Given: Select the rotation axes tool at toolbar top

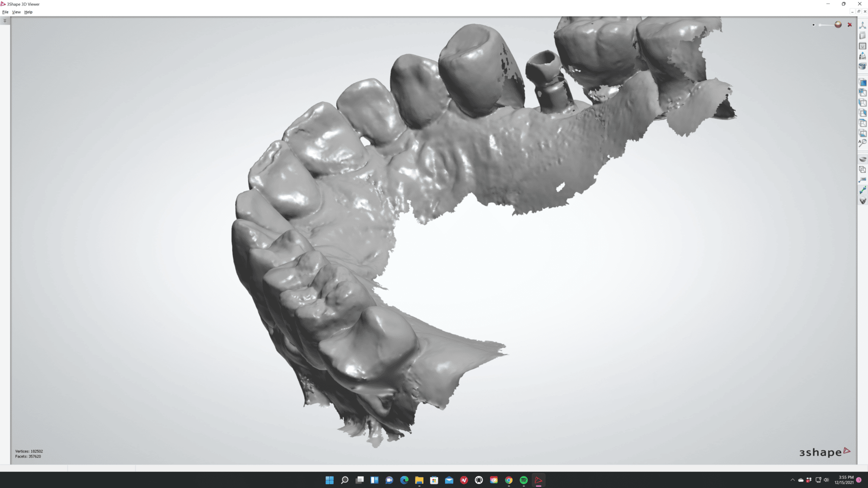Looking at the screenshot, I should click(863, 25).
